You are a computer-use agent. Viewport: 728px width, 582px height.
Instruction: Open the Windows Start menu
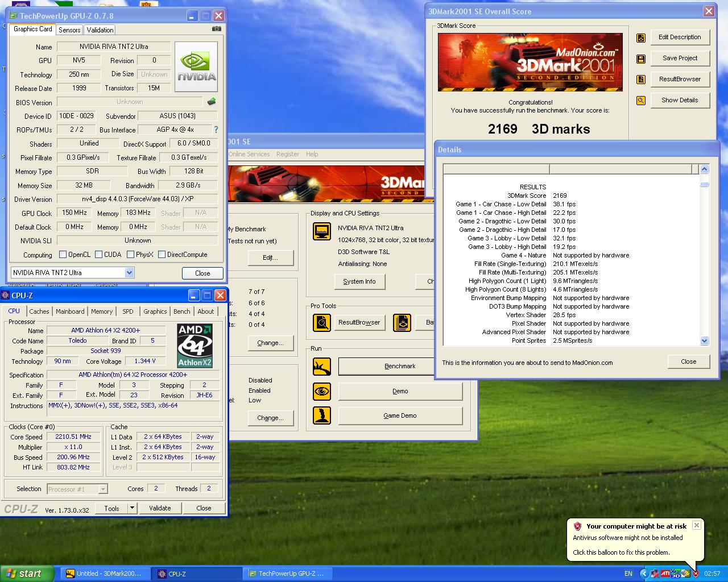tap(27, 573)
